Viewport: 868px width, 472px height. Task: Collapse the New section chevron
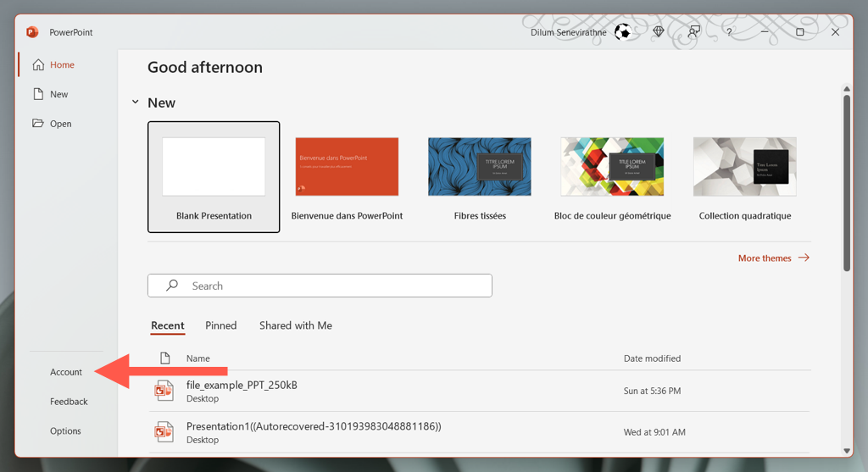point(135,103)
